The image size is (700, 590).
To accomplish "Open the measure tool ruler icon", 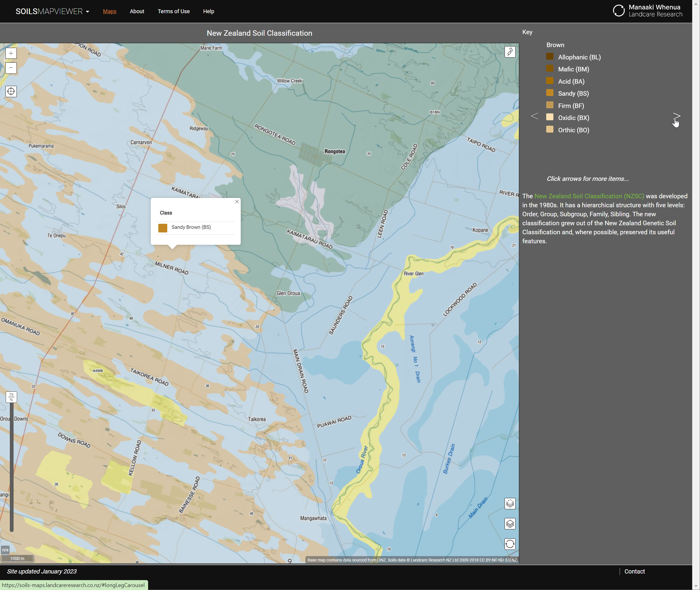I will pyautogui.click(x=510, y=52).
